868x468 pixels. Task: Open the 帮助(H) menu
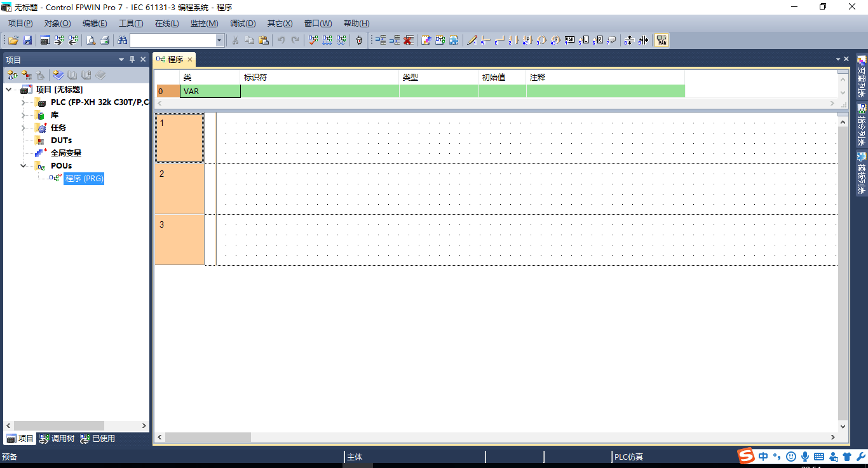click(356, 24)
